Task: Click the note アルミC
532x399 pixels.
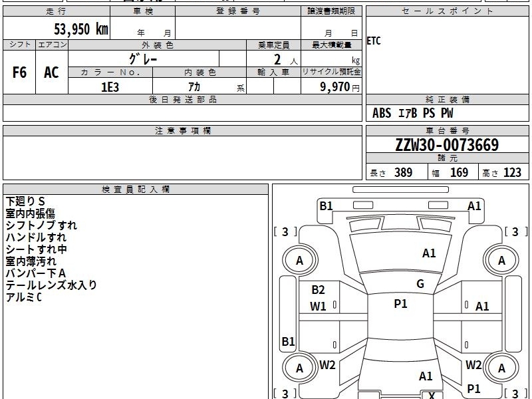Action: pyautogui.click(x=23, y=297)
